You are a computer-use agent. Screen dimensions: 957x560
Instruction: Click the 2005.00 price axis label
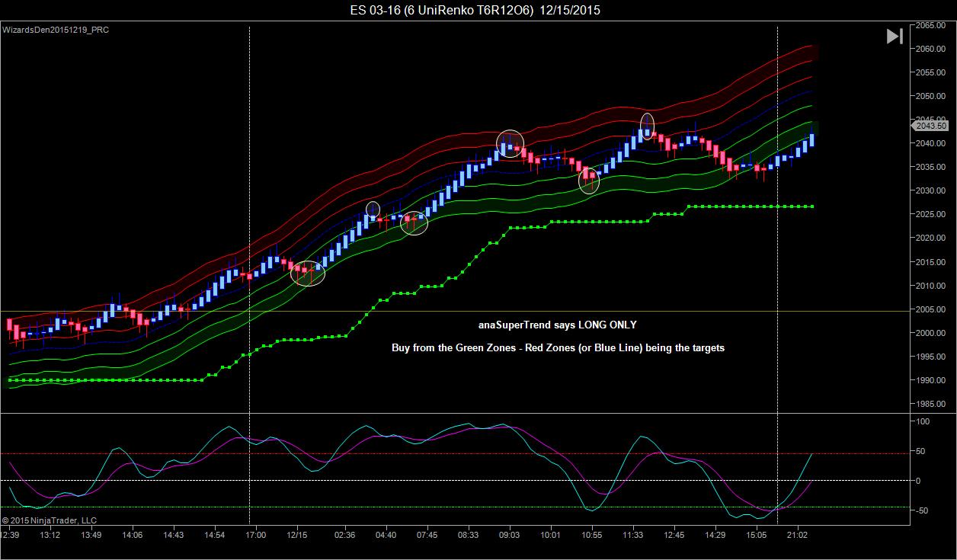tap(930, 309)
